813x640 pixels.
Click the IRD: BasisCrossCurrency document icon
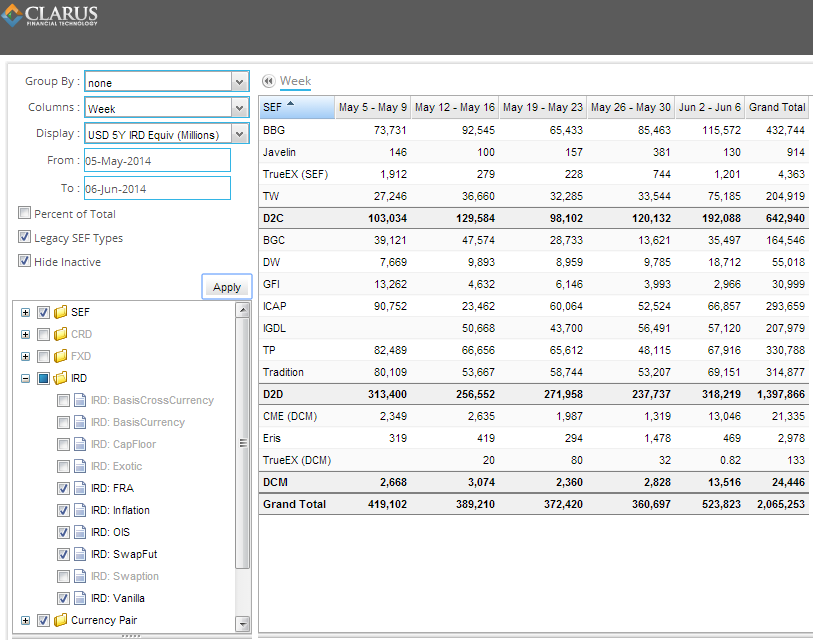80,400
